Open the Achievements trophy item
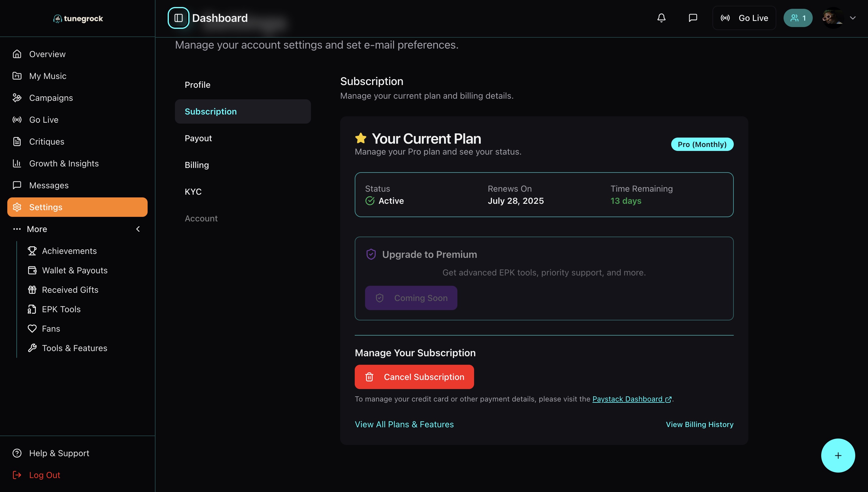Image resolution: width=868 pixels, height=492 pixels. point(69,251)
